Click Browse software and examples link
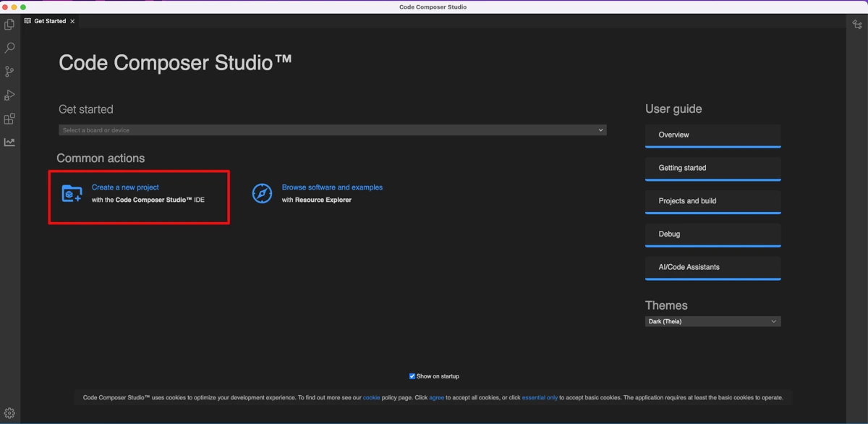The image size is (868, 424). click(332, 187)
